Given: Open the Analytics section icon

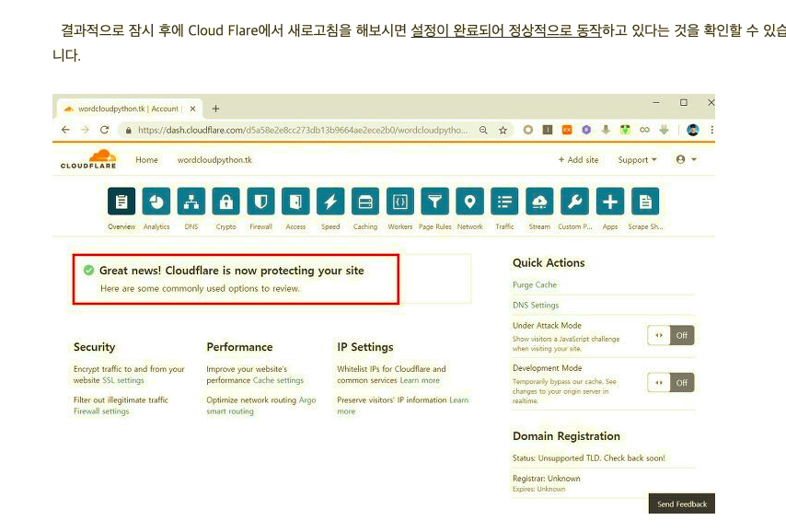Looking at the screenshot, I should (156, 202).
